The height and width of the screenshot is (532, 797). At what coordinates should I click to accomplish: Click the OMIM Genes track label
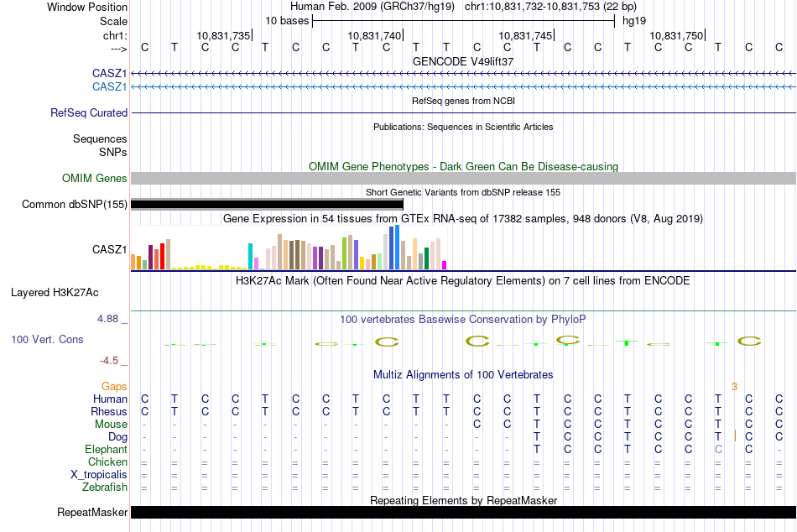[94, 178]
